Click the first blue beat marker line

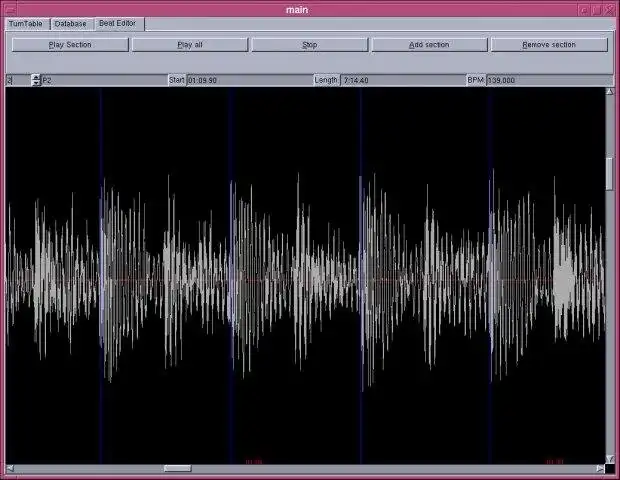(101, 275)
